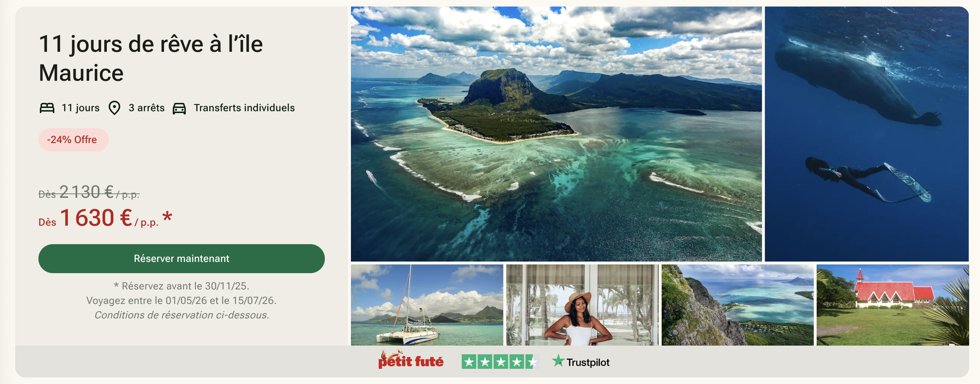The image size is (980, 384).
Task: Click the Transferts individuels label
Action: pyautogui.click(x=244, y=108)
